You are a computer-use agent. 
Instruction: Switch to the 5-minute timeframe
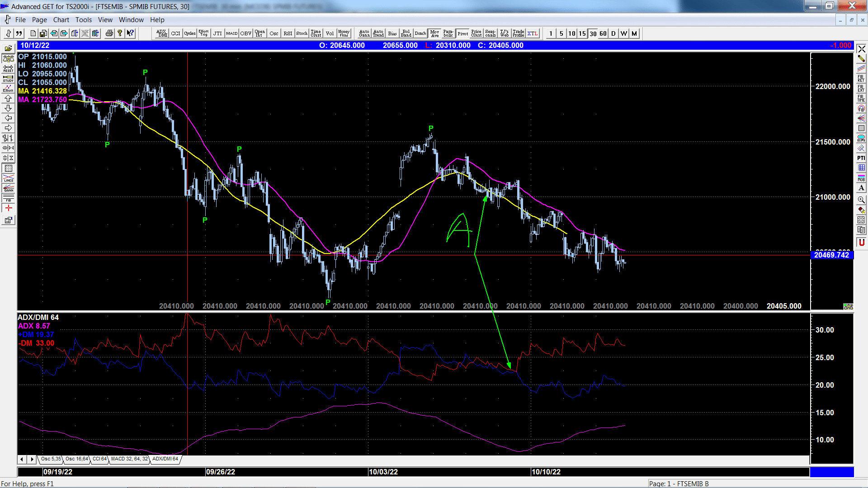561,33
